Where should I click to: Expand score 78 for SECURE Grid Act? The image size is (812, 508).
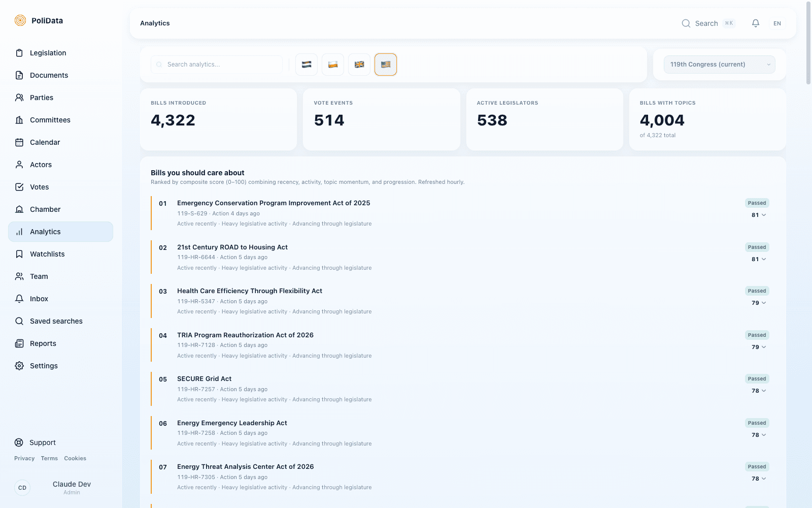759,391
